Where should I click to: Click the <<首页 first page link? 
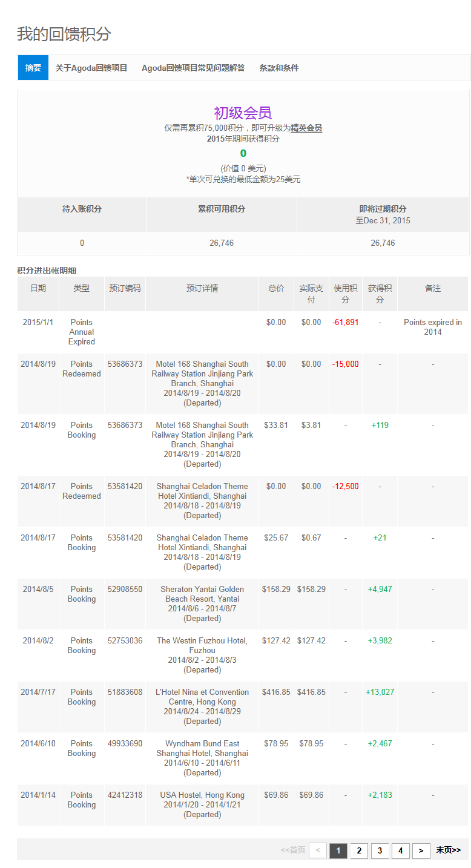click(x=293, y=850)
